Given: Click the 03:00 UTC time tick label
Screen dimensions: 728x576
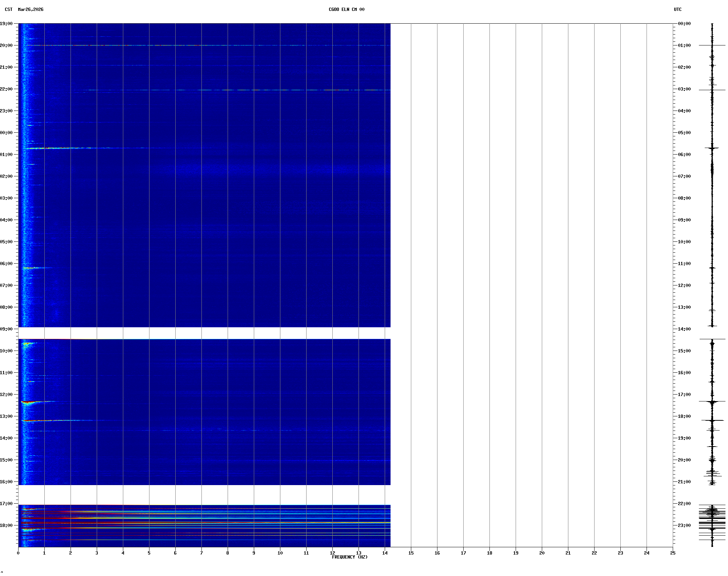Looking at the screenshot, I should tap(684, 89).
